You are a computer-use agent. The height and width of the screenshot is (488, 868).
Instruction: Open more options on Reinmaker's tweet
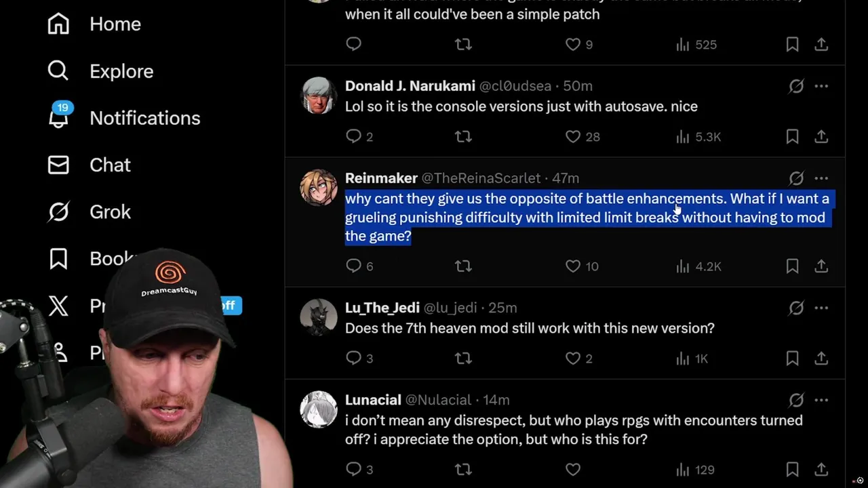[x=821, y=178]
